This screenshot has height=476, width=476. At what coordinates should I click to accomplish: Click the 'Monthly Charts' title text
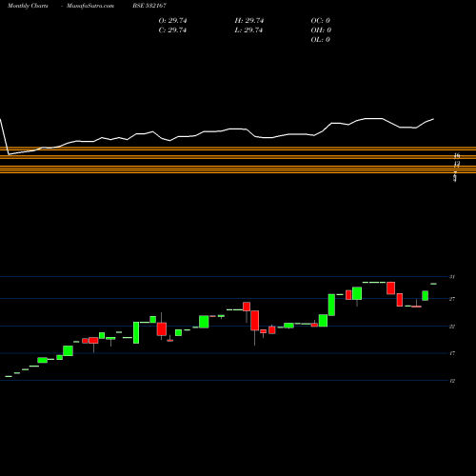[x=28, y=6]
